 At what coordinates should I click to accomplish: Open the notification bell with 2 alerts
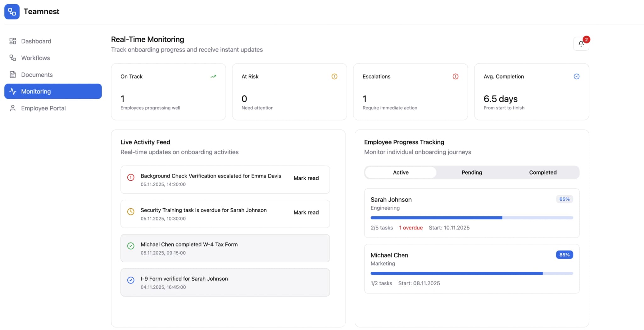581,43
